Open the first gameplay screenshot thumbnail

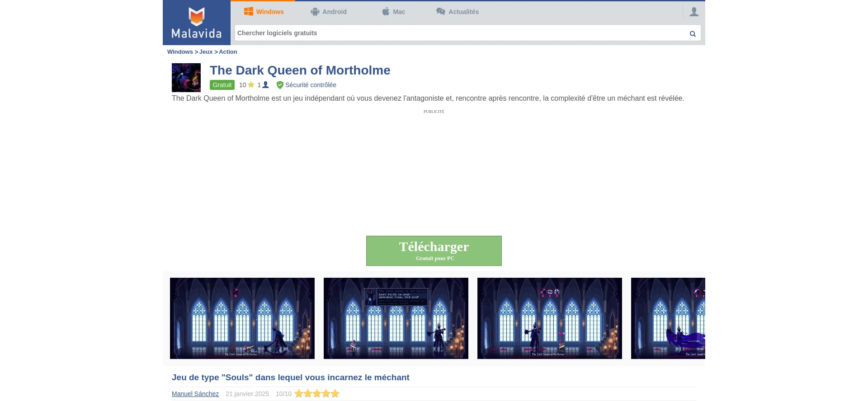242,318
